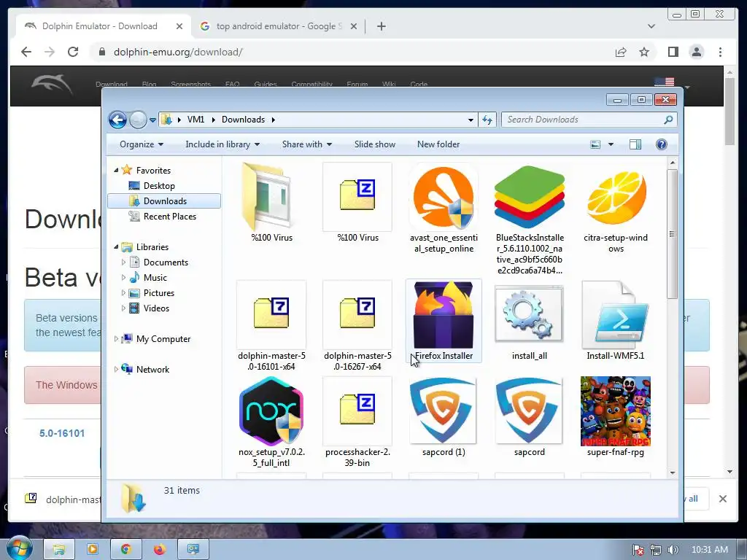Viewport: 747px width, 560px height.
Task: Collapse the Libraries tree group
Action: click(x=116, y=246)
